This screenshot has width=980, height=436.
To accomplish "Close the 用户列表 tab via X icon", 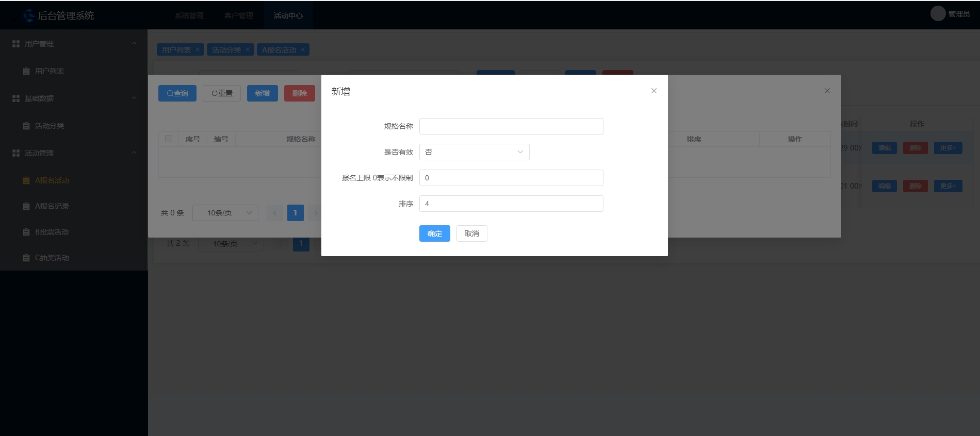I will (x=197, y=49).
